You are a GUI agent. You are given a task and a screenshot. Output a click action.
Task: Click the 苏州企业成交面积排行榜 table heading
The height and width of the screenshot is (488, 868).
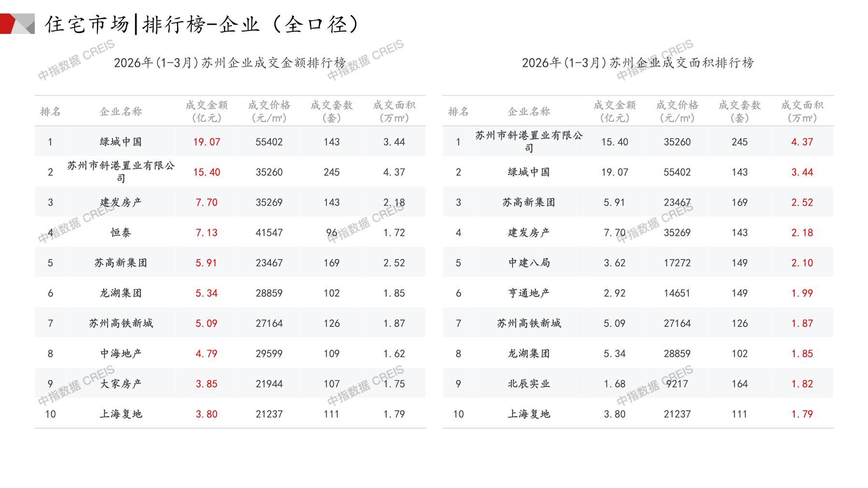638,63
